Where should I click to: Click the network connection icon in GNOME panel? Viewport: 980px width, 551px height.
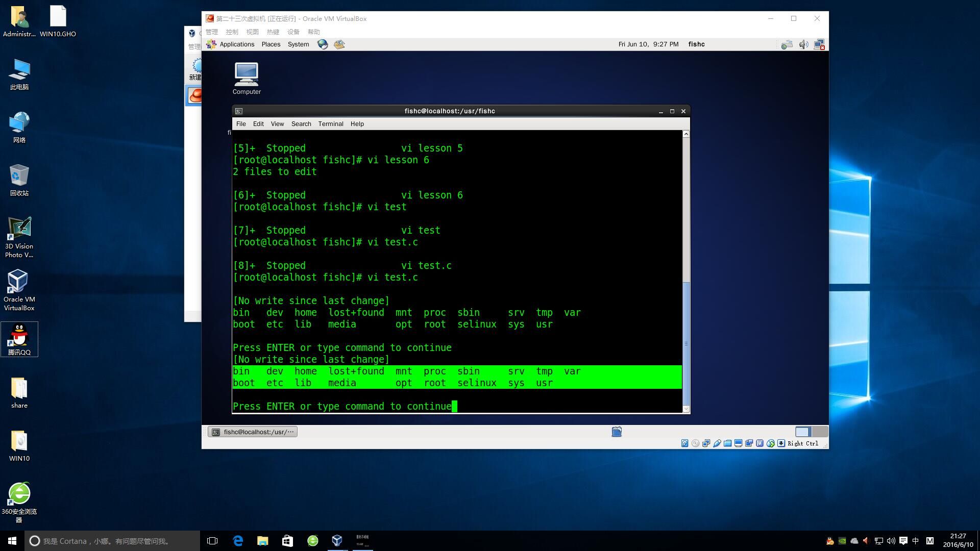[819, 44]
